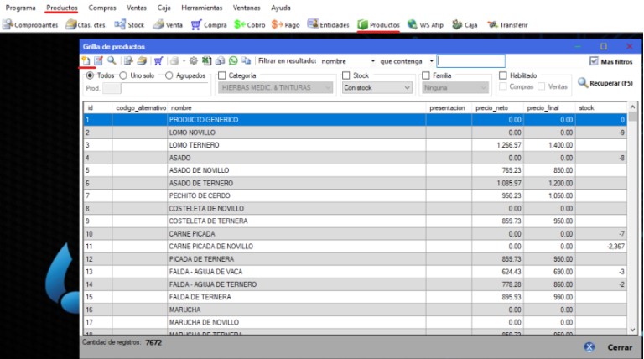Enable the Stock filter checkbox
The image size is (644, 359).
tap(346, 75)
